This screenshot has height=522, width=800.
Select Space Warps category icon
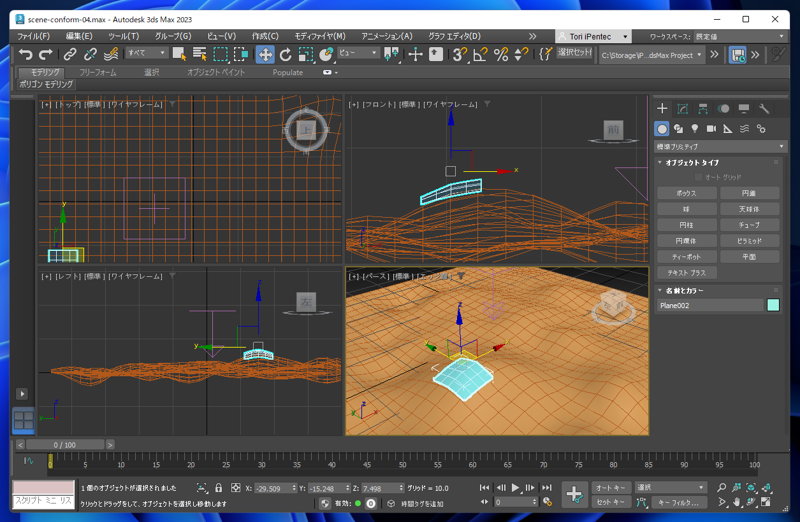pyautogui.click(x=744, y=129)
